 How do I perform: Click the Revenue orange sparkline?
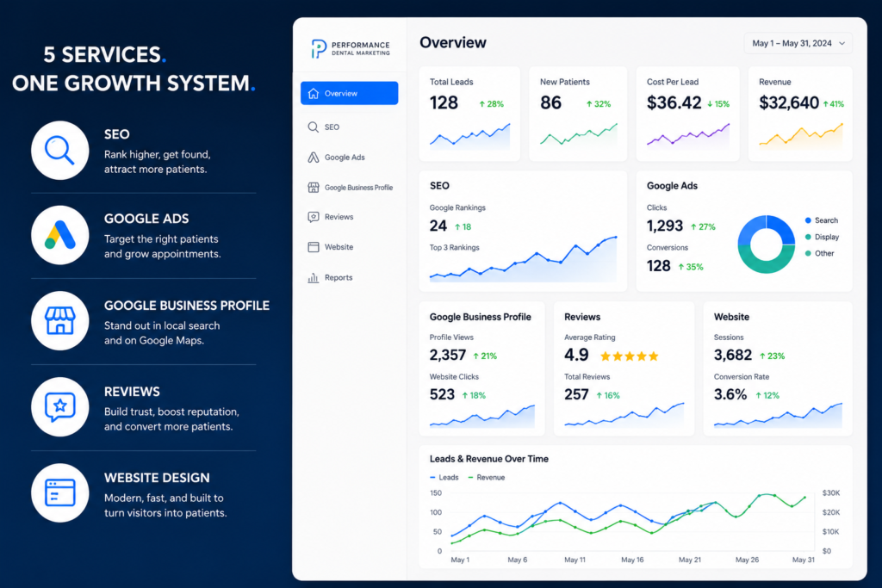[x=800, y=136]
